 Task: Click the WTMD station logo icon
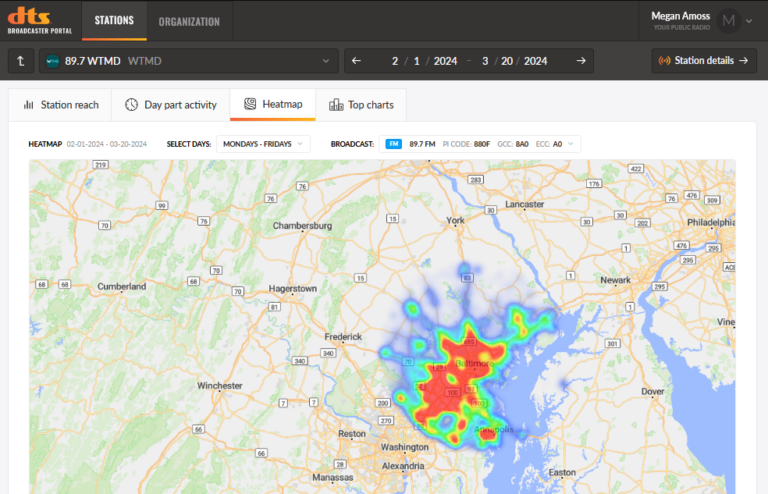click(52, 61)
